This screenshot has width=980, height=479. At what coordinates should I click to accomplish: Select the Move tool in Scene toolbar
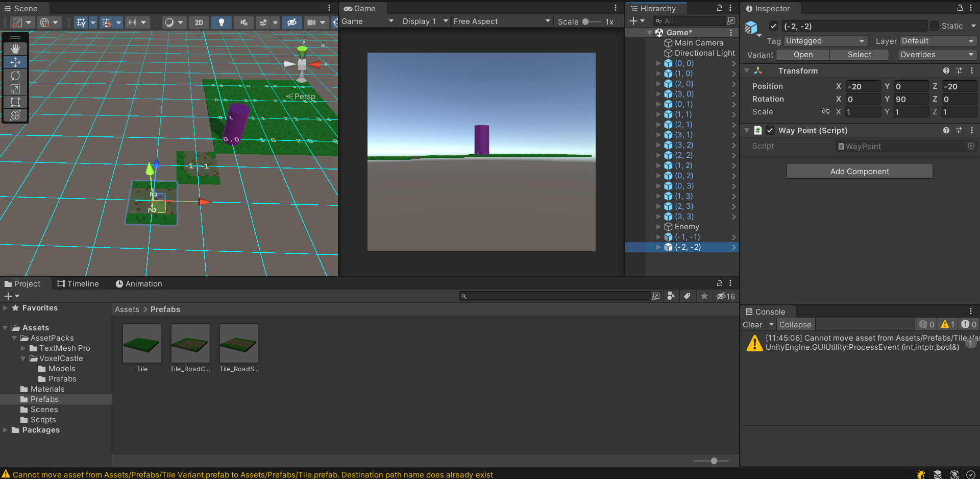[15, 62]
